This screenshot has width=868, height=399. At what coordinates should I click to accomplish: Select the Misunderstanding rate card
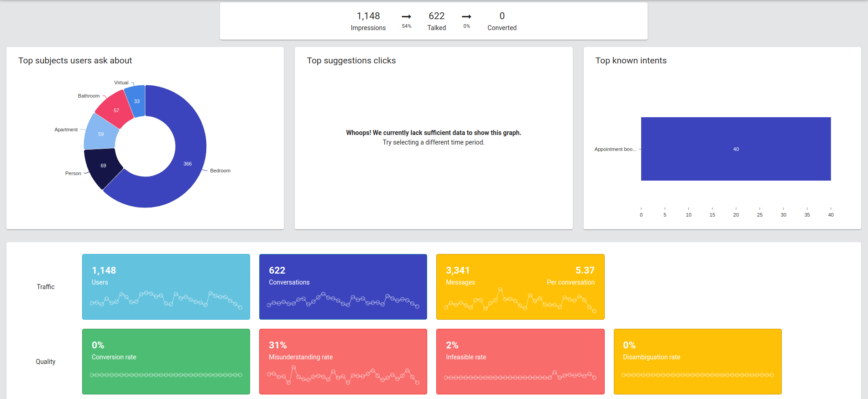point(343,362)
